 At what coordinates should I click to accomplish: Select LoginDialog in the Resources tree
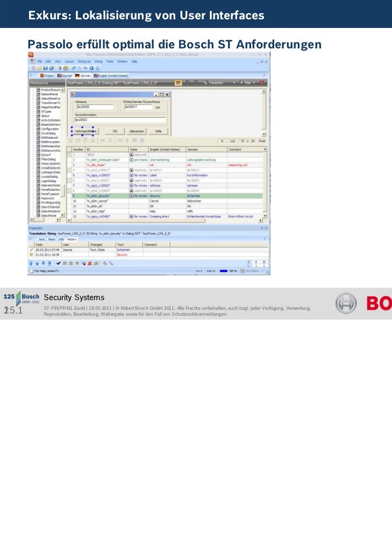click(x=48, y=181)
